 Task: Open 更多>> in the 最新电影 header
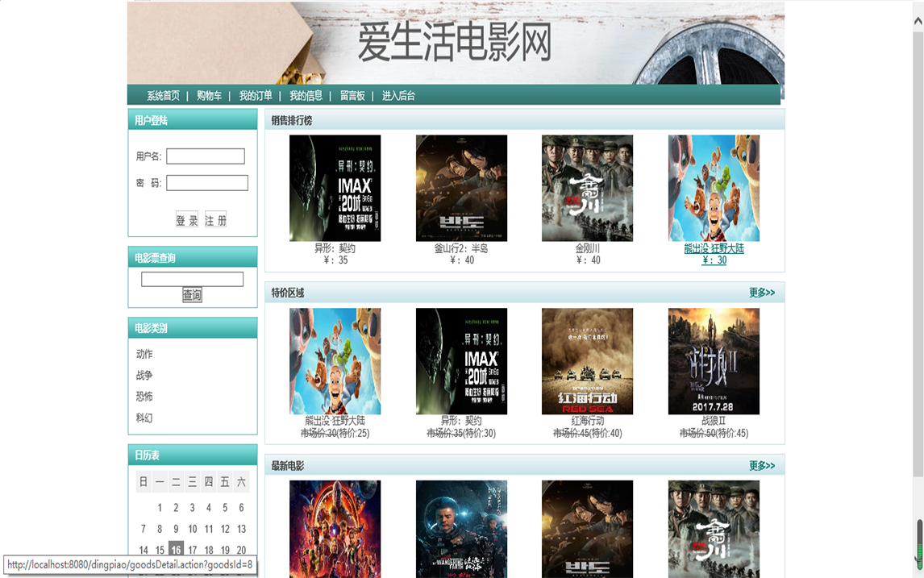click(x=762, y=466)
